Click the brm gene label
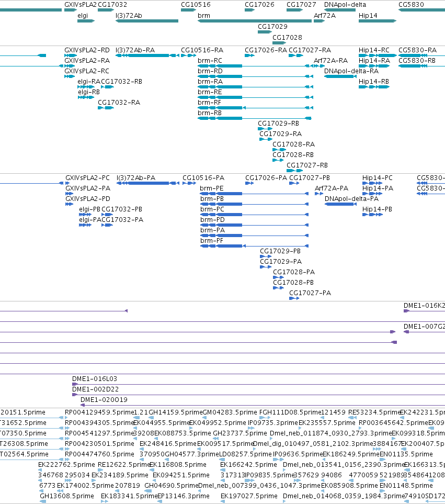Screen dimensions: 445x504 [x=204, y=15]
